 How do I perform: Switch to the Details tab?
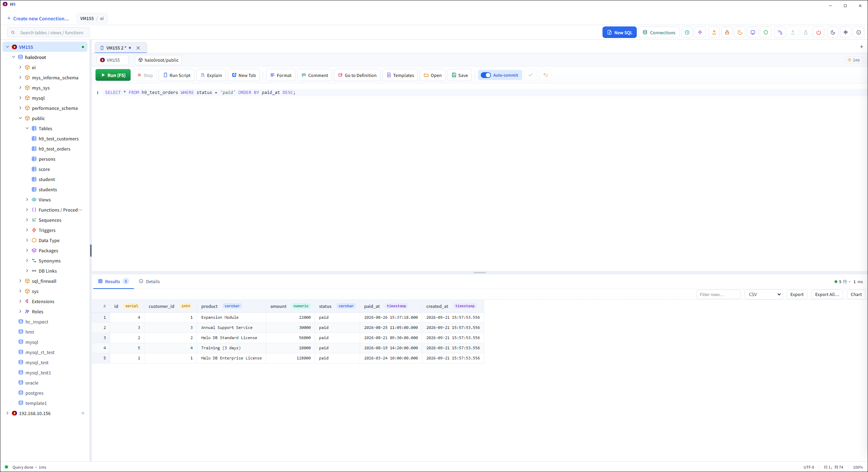(x=149, y=281)
